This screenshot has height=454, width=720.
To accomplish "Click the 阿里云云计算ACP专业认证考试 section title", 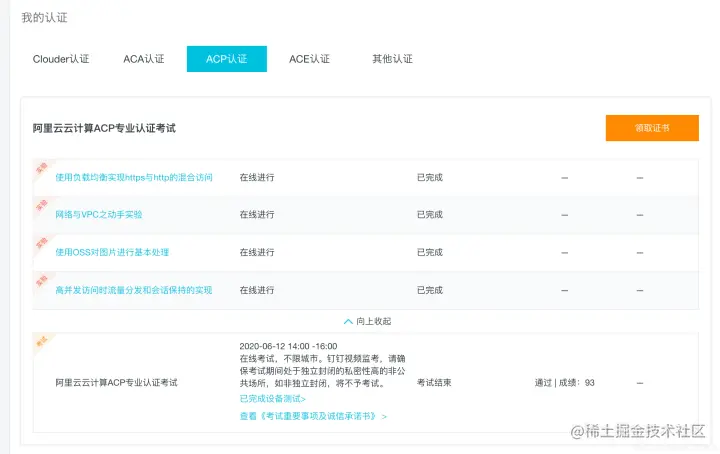I will click(104, 128).
